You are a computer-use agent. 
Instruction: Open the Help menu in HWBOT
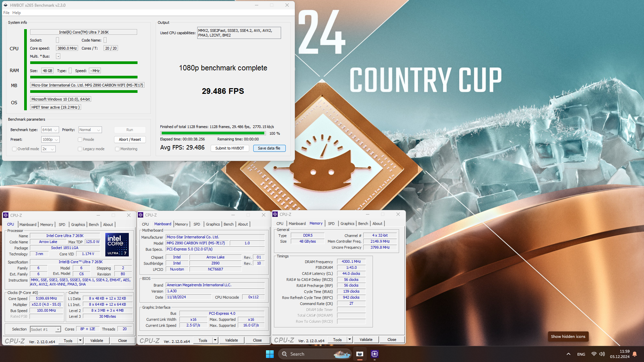(16, 13)
